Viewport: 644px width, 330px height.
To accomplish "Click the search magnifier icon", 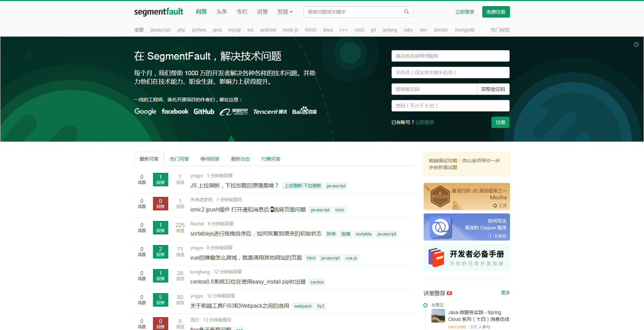I will (406, 12).
